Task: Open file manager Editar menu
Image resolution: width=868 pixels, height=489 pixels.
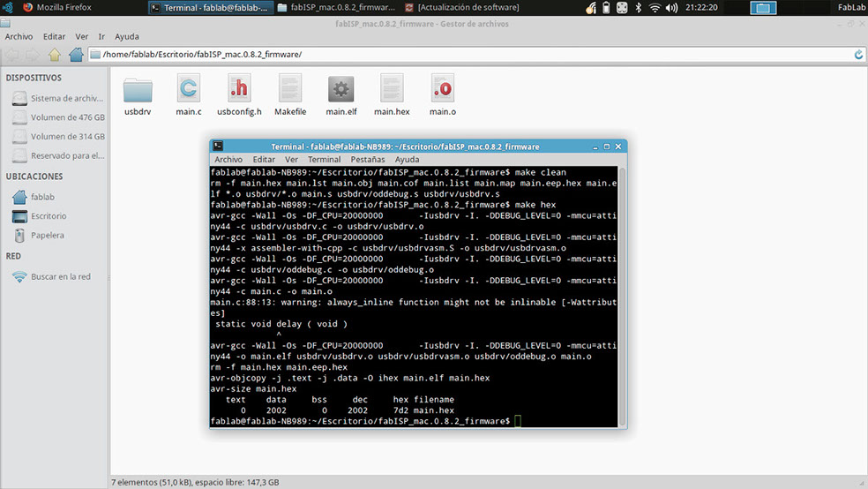Action: (55, 36)
